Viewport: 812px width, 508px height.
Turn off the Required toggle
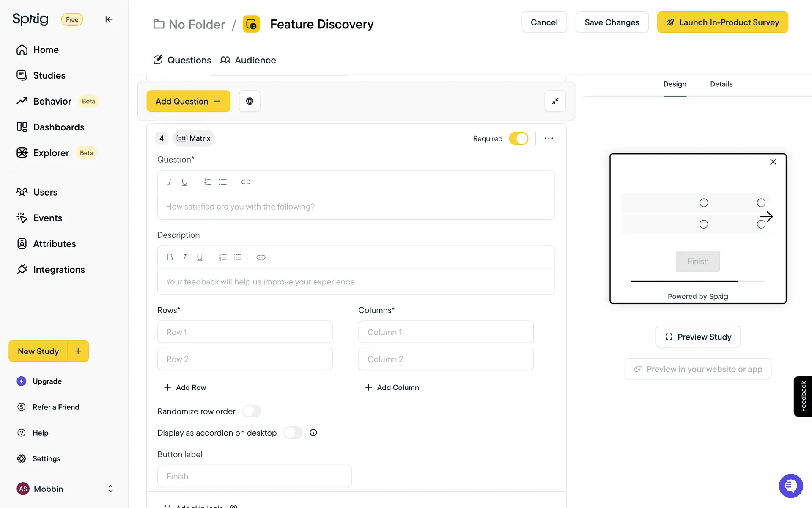(x=518, y=138)
